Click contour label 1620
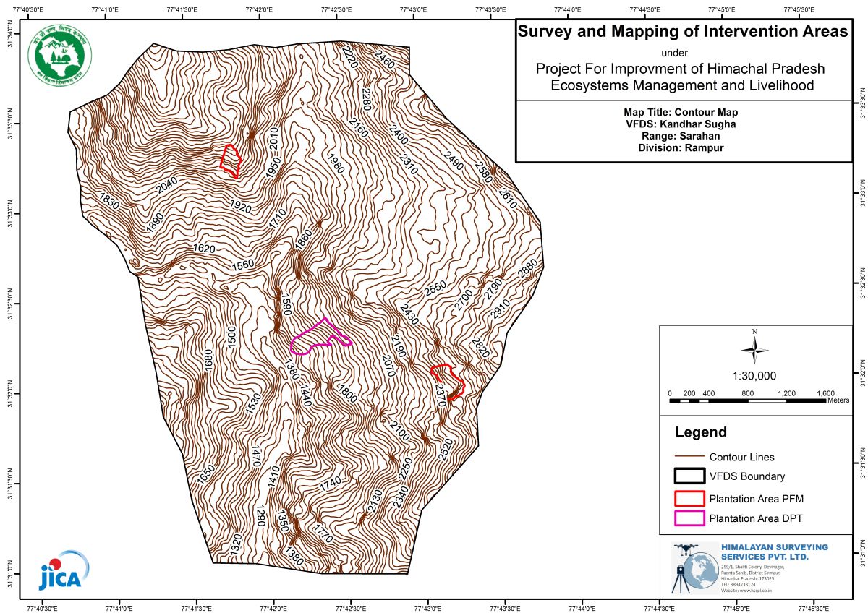The image size is (868, 613). click(204, 249)
